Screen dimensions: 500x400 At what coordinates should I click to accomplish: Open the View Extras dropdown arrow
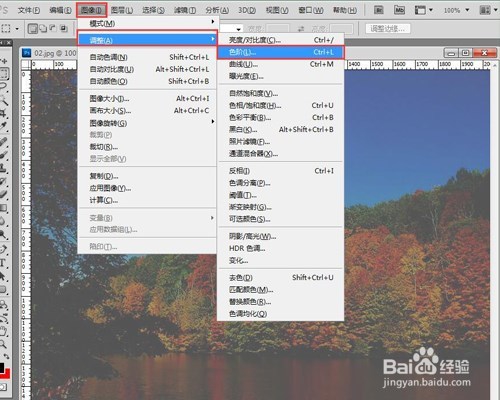(x=431, y=10)
